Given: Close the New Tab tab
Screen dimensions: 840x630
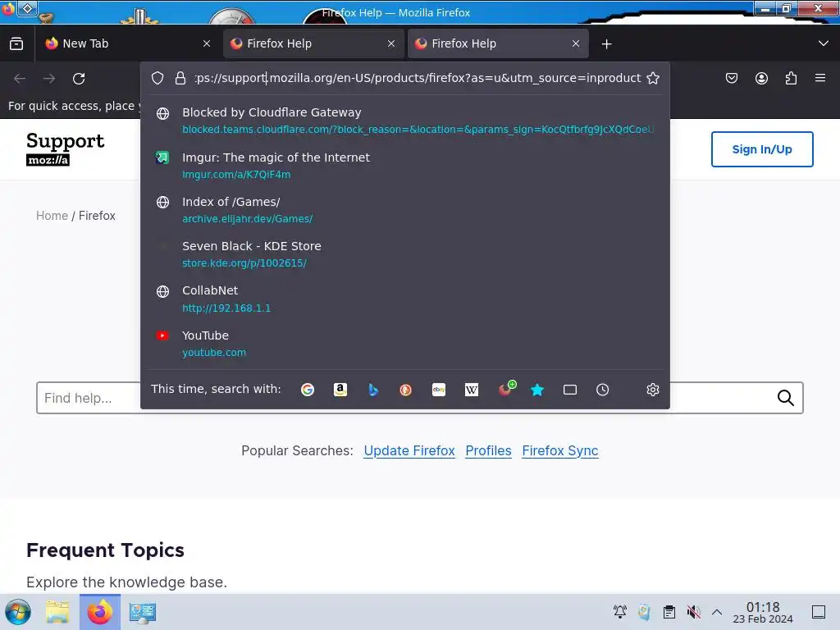Looking at the screenshot, I should point(207,44).
